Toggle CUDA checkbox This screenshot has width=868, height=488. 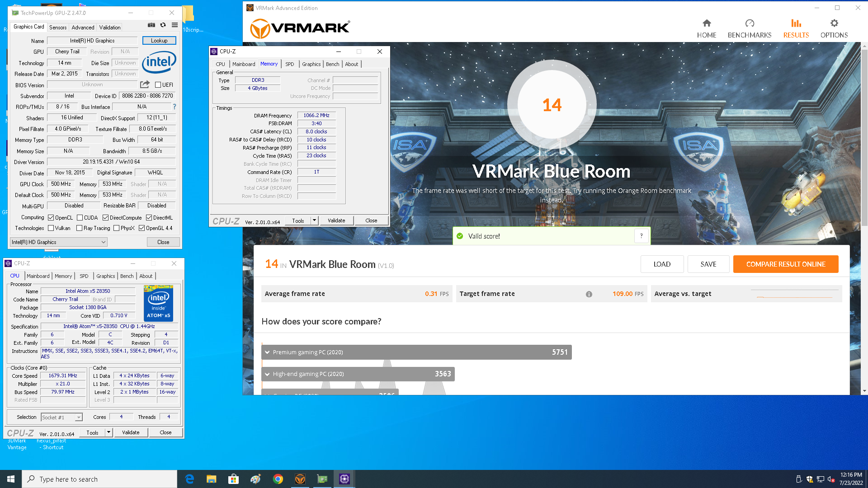80,217
